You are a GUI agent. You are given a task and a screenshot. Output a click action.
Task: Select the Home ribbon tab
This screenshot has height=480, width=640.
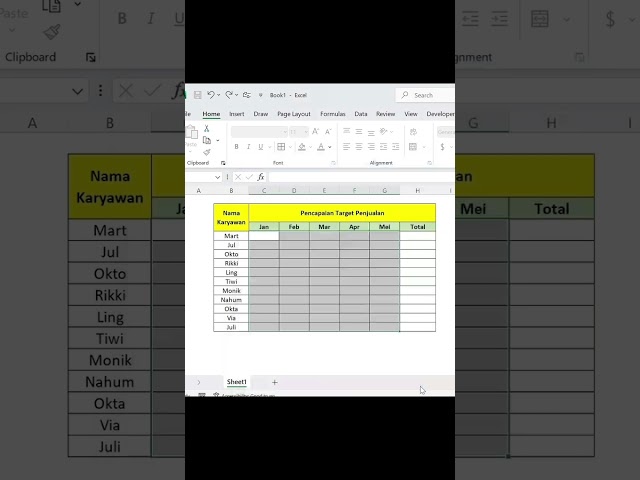tap(211, 114)
